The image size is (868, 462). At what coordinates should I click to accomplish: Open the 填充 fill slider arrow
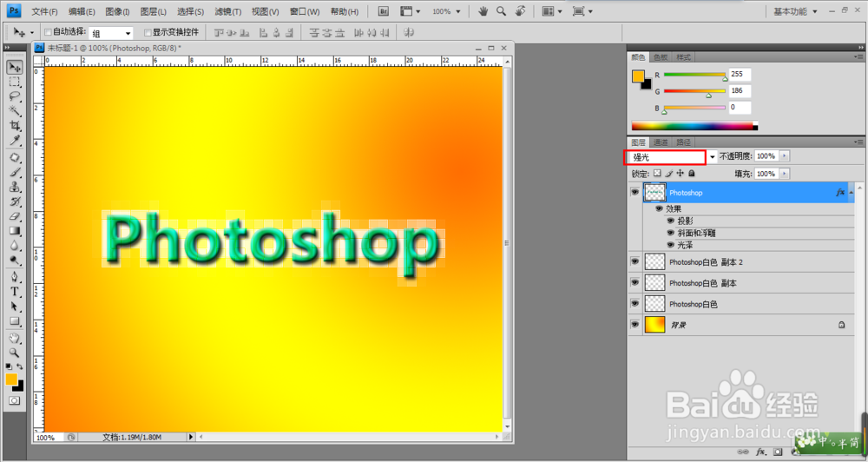[784, 174]
